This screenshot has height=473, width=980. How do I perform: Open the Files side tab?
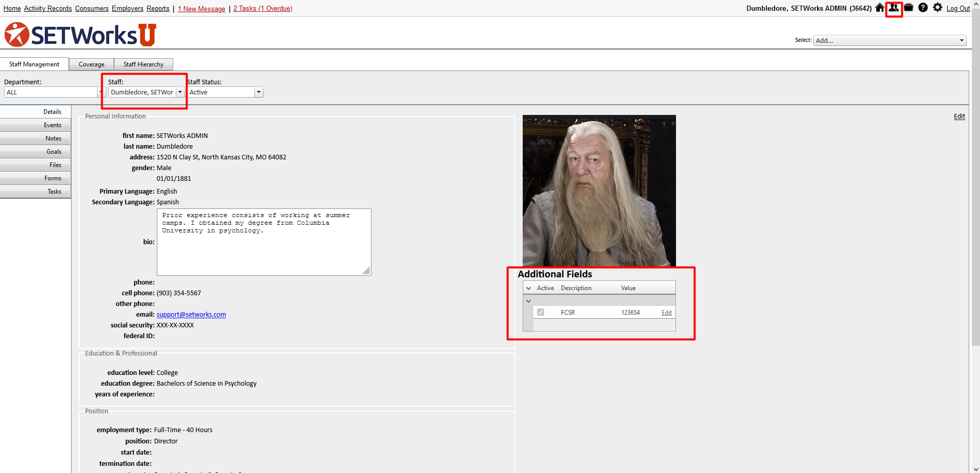pos(35,165)
